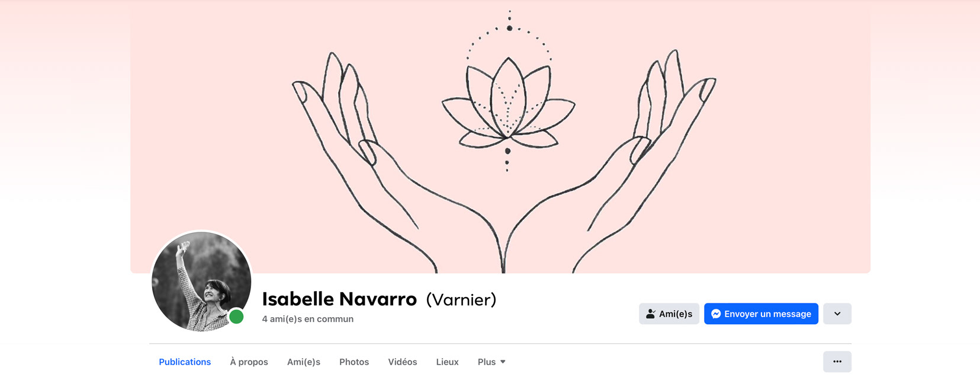Image resolution: width=980 pixels, height=377 pixels.
Task: Open the À propos tab
Action: [249, 362]
